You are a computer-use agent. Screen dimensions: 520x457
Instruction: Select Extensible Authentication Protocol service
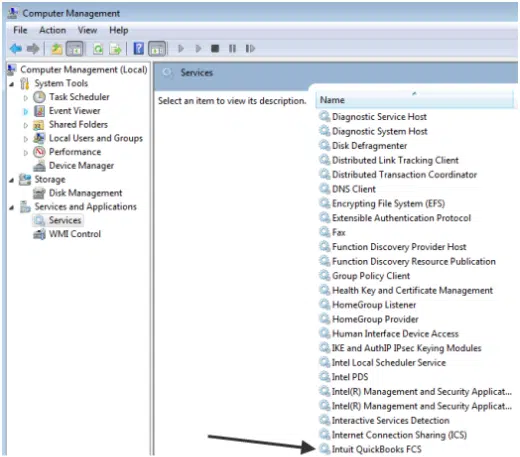coord(401,218)
